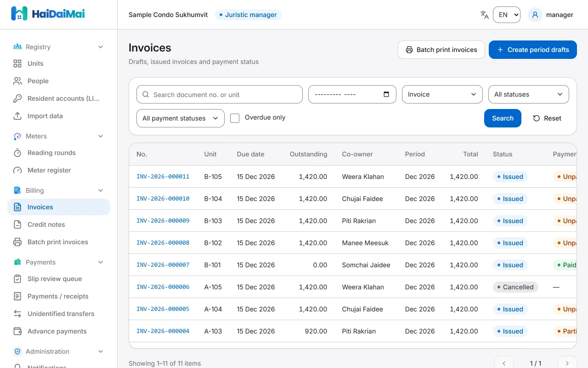Open invoice INV-2026-000006 link

click(163, 287)
